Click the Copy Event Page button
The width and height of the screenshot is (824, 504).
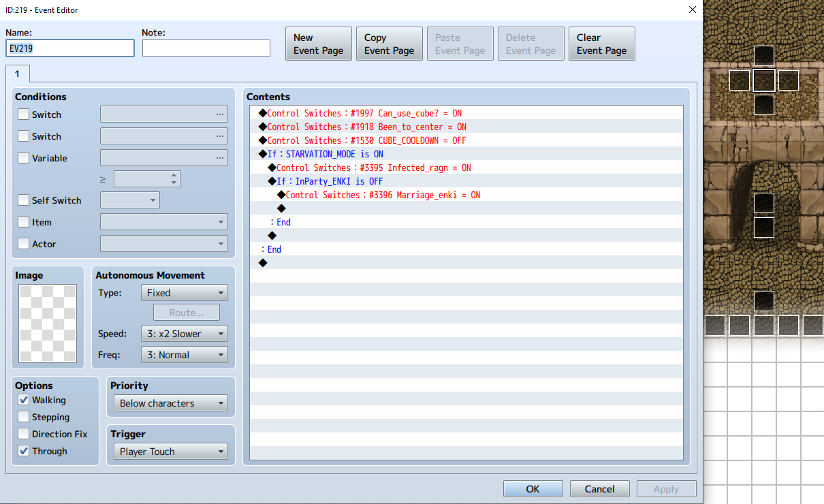pos(389,44)
